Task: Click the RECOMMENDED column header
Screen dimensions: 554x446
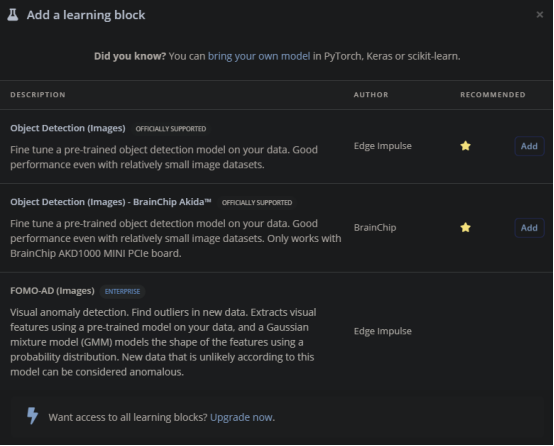Action: [493, 95]
